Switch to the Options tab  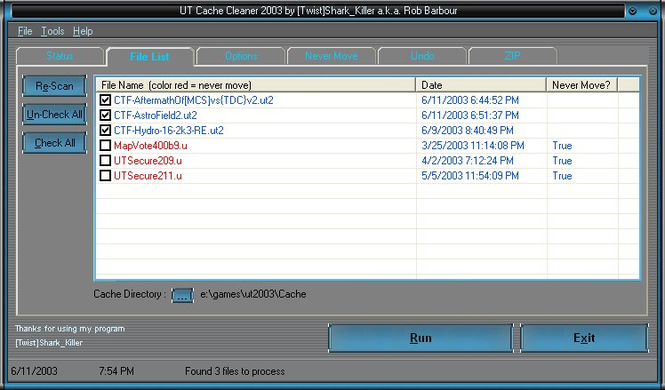241,56
